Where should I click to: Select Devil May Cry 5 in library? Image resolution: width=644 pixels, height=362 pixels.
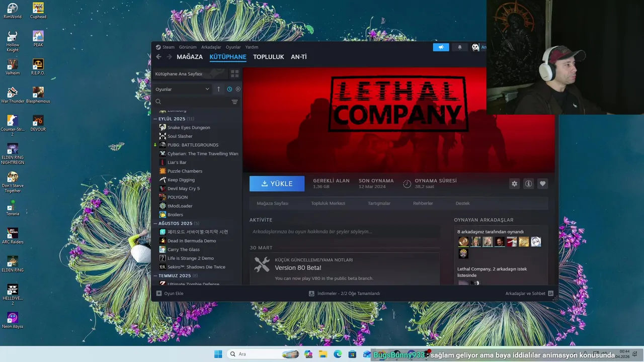(x=183, y=189)
